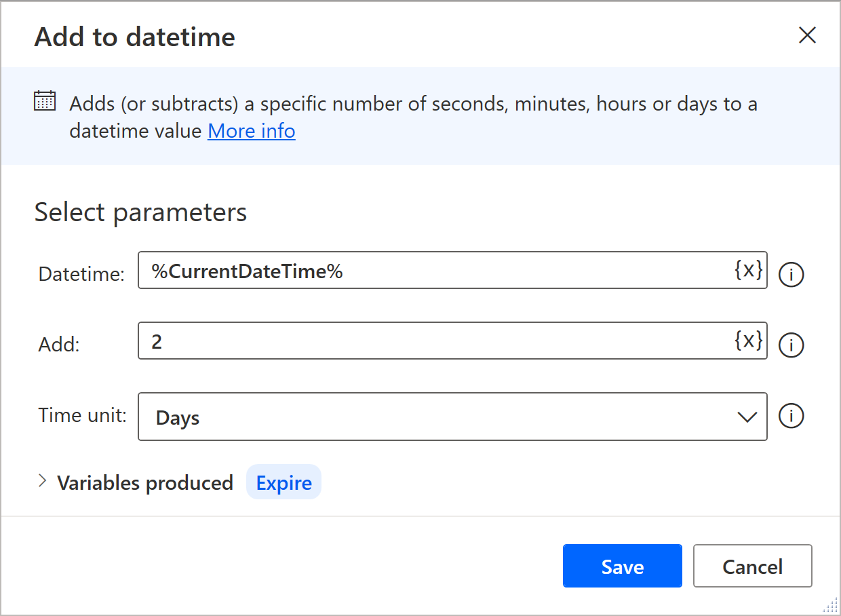Show info tooltip for Add parameter
The width and height of the screenshot is (841, 616).
[x=791, y=345]
